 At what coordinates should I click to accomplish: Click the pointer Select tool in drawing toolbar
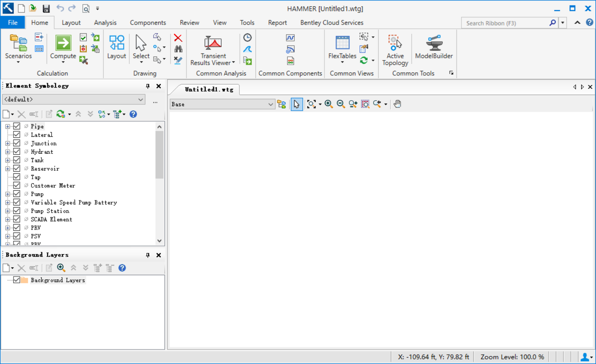(297, 104)
